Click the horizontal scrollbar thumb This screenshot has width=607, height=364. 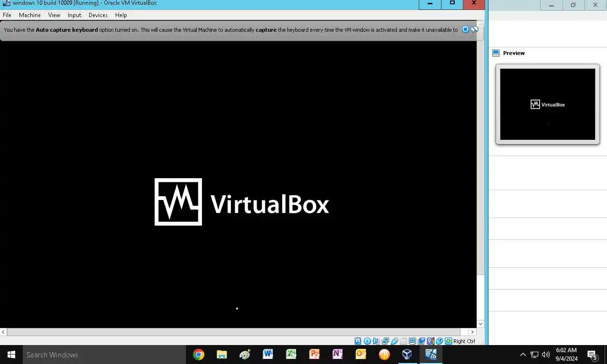pos(234,332)
